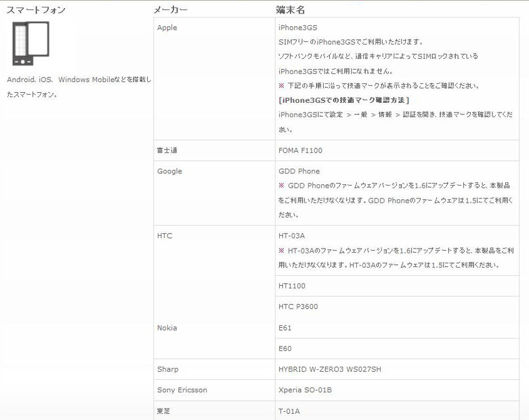
Task: Click the 'iPhone3GSにて設定 > 一般' instruction line
Action: click(396, 122)
